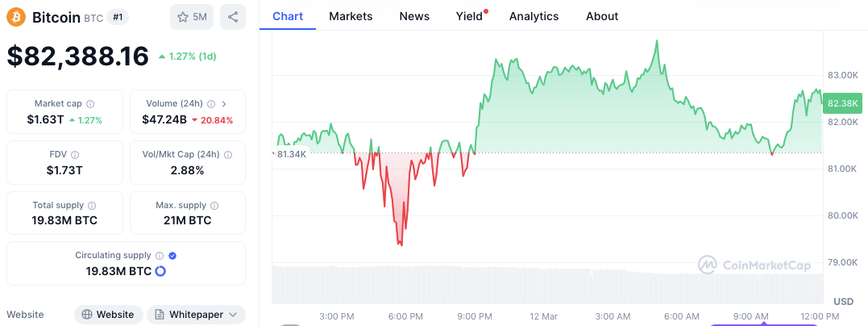Add Bitcoin to watchlist with star button
The width and height of the screenshot is (868, 326).
[191, 16]
